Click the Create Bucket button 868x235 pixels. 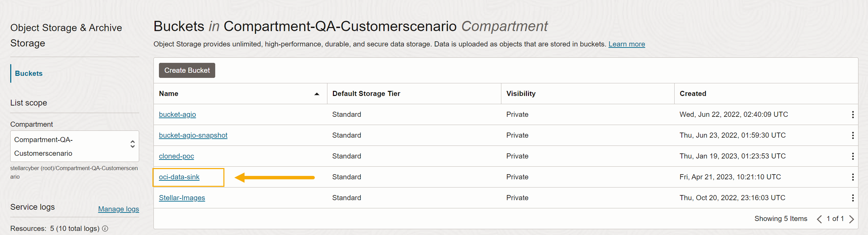tap(187, 70)
